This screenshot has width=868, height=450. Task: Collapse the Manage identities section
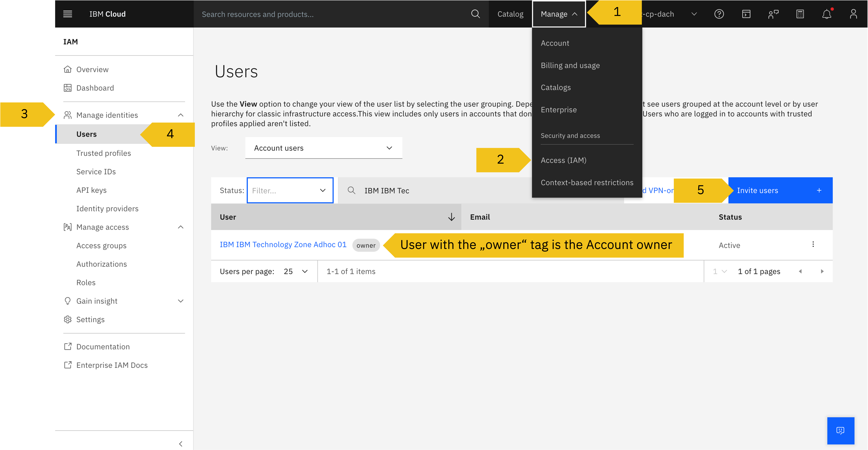pos(181,115)
